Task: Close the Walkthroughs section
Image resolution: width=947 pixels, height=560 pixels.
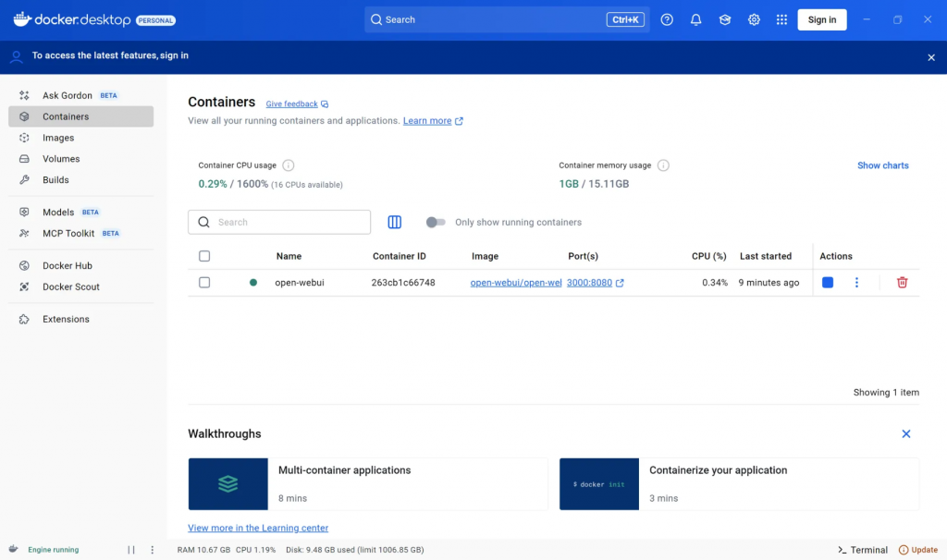Action: pyautogui.click(x=906, y=434)
